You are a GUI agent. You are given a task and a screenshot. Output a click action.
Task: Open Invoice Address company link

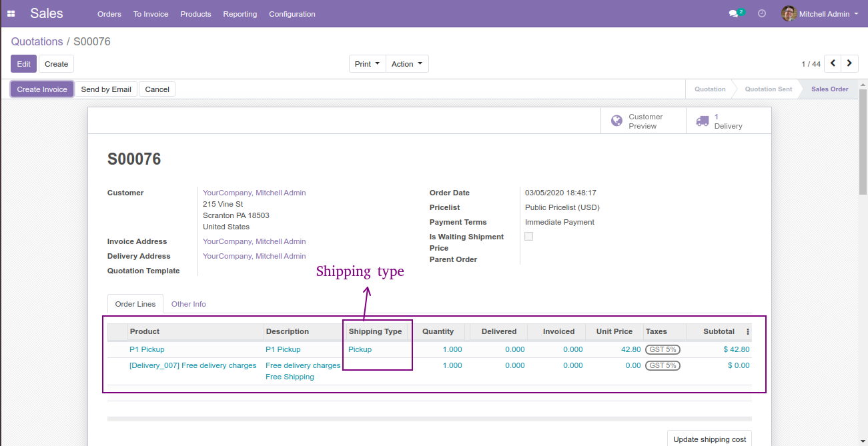(x=254, y=241)
